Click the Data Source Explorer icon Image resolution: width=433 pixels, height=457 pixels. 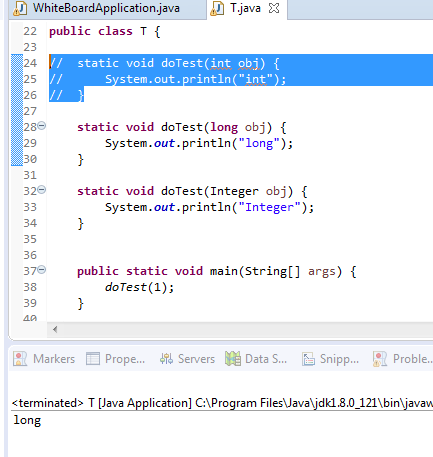(x=233, y=359)
